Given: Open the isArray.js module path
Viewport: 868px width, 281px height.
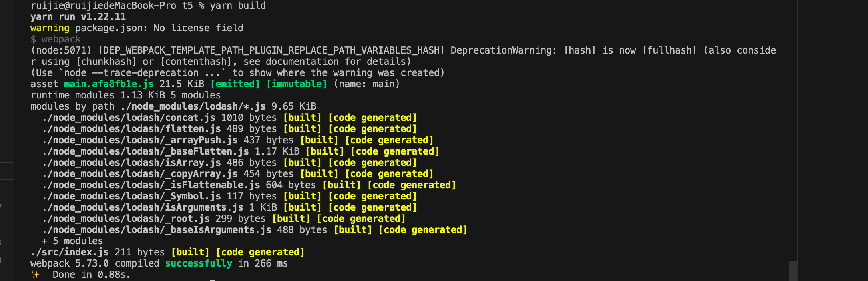Looking at the screenshot, I should (131, 163).
